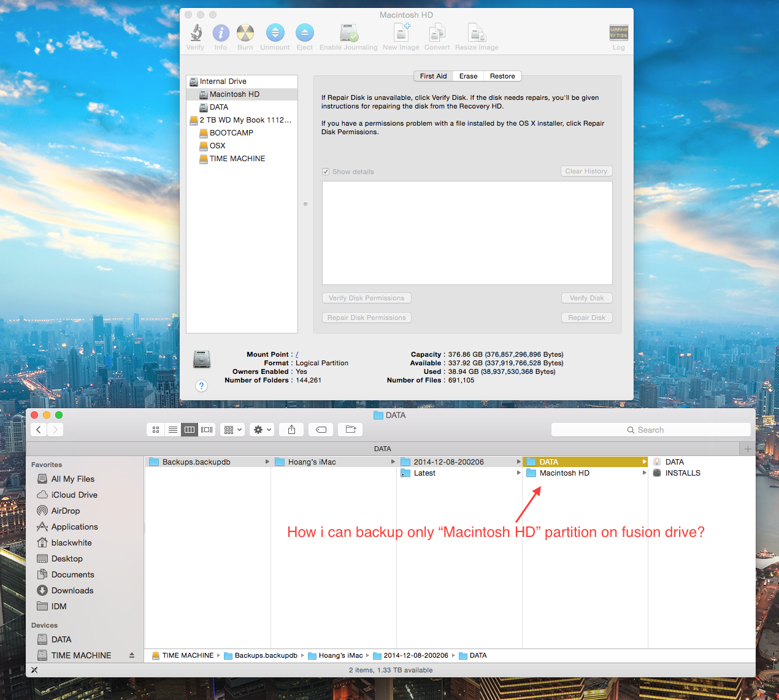Viewport: 779px width, 700px height.
Task: Switch Finder to icon view
Action: [156, 430]
